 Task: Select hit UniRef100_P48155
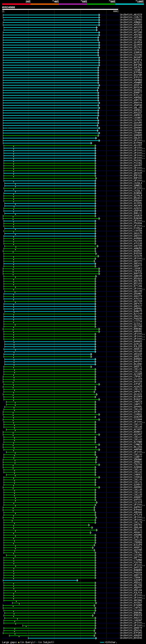click(x=131, y=319)
